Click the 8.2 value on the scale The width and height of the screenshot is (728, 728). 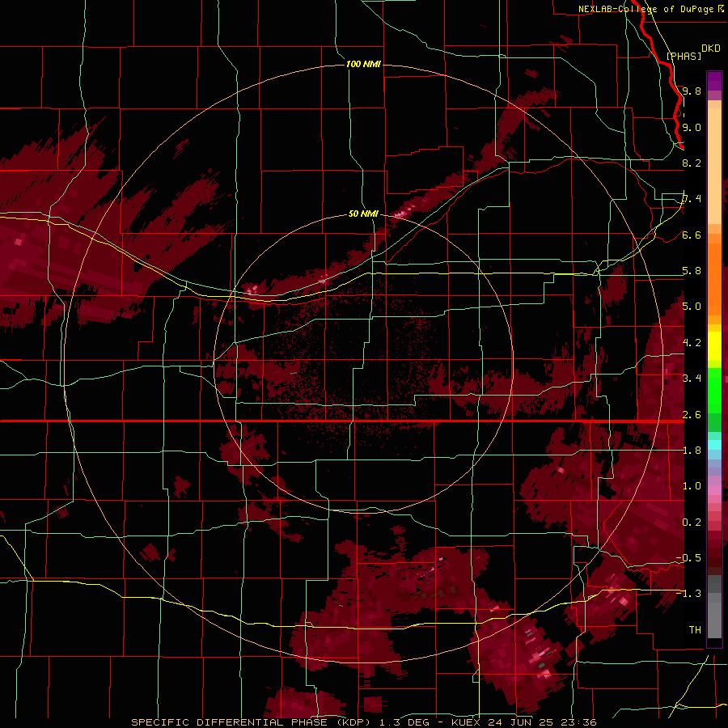(692, 163)
